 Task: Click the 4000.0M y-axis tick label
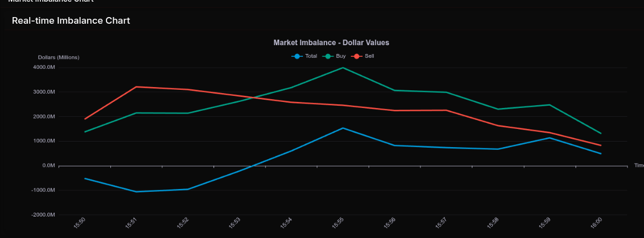pyautogui.click(x=44, y=67)
